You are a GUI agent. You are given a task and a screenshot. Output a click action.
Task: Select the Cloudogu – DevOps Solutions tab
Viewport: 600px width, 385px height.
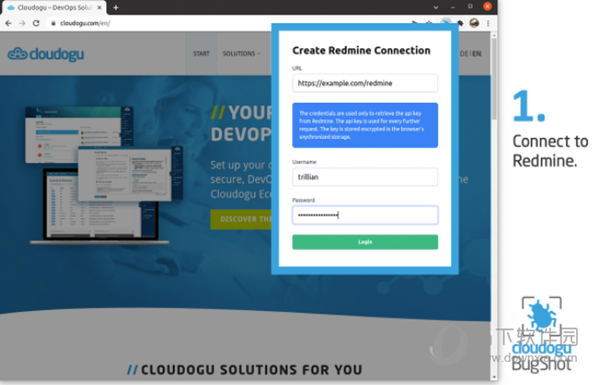(x=55, y=7)
